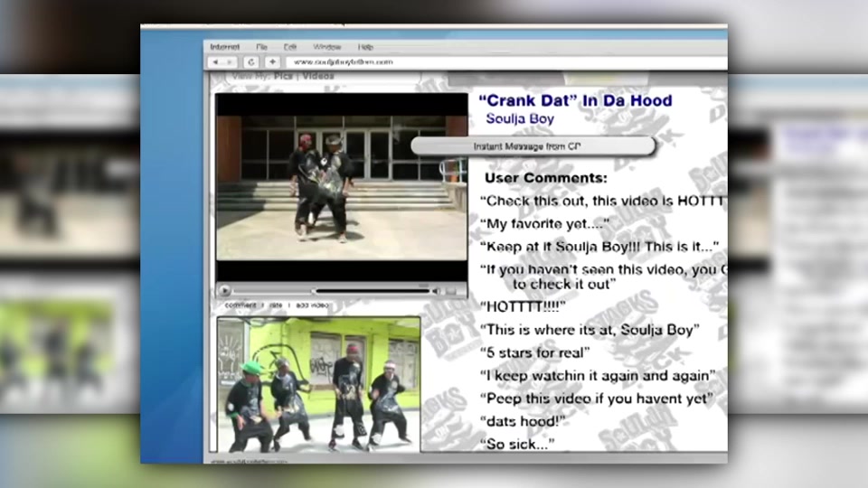Click the fullscreen button on video player

(452, 290)
